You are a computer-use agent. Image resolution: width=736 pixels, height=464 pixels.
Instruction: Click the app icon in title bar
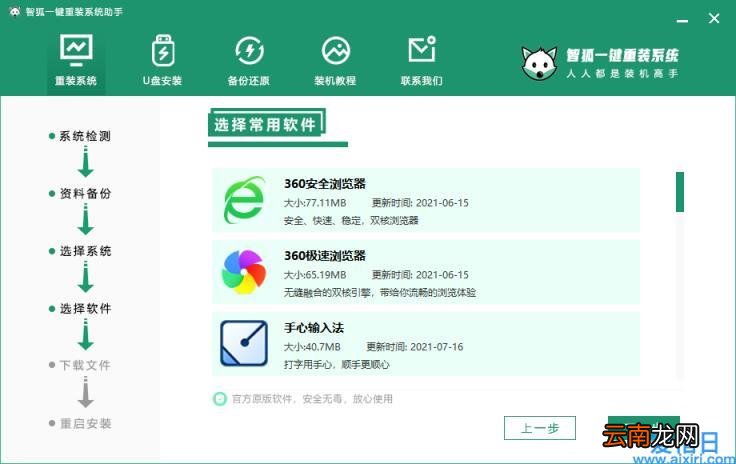15,12
